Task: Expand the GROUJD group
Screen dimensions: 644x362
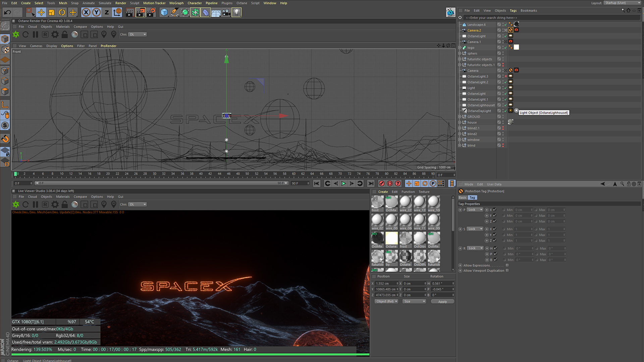Action: tap(460, 117)
